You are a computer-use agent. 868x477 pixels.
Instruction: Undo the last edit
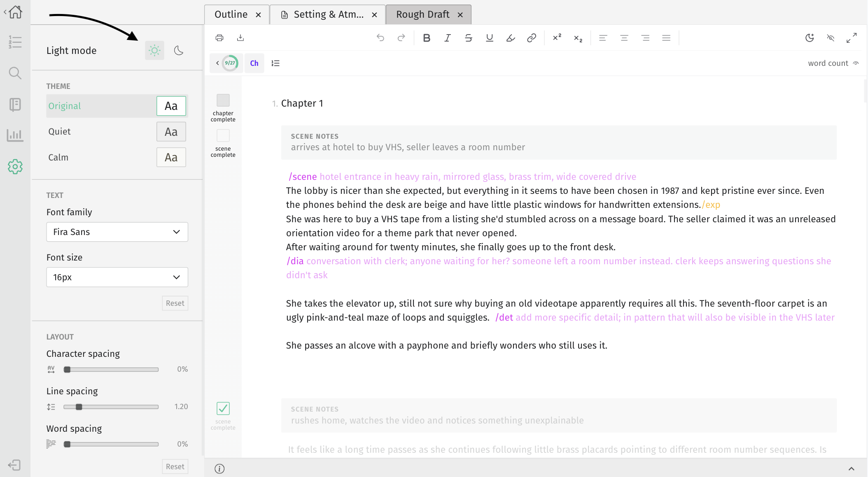[380, 38]
